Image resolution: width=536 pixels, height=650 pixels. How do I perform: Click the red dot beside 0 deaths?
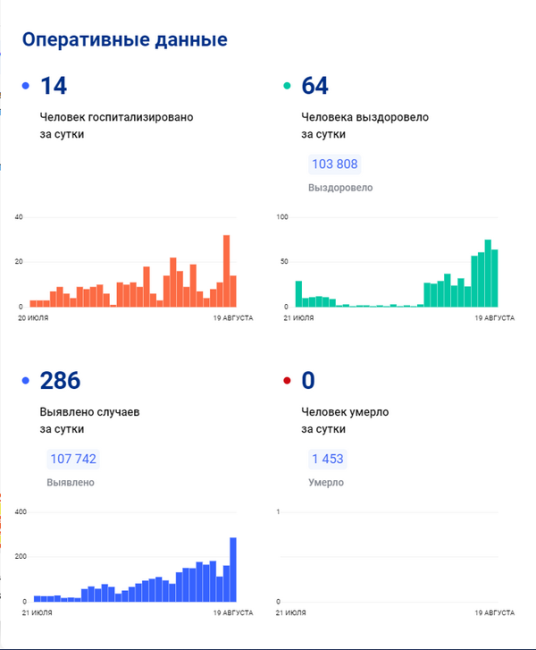(x=287, y=381)
